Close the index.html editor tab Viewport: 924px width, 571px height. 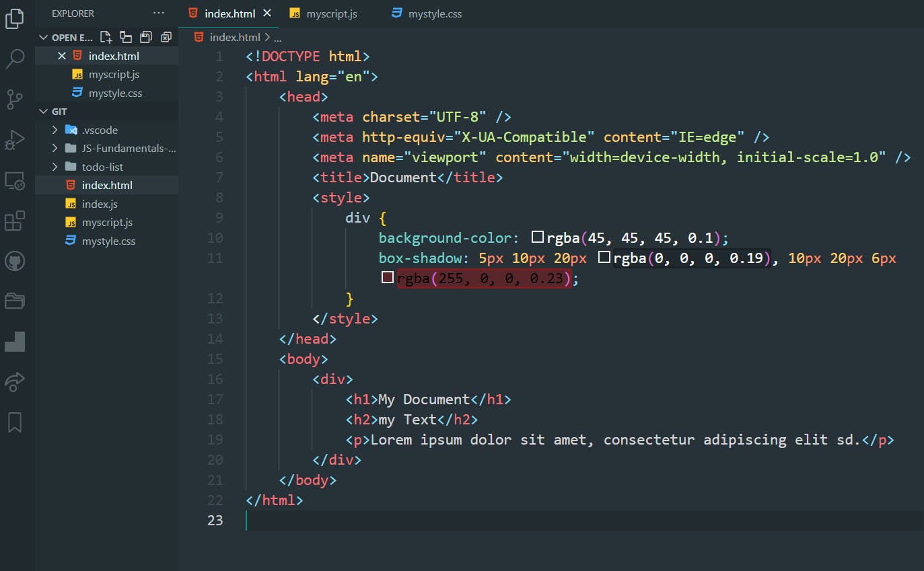tap(267, 13)
